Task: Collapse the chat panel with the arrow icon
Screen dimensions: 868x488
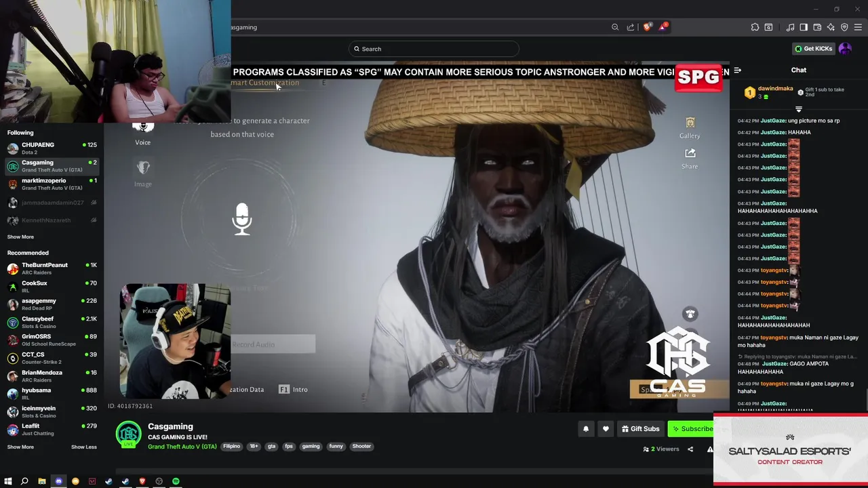Action: (x=738, y=70)
